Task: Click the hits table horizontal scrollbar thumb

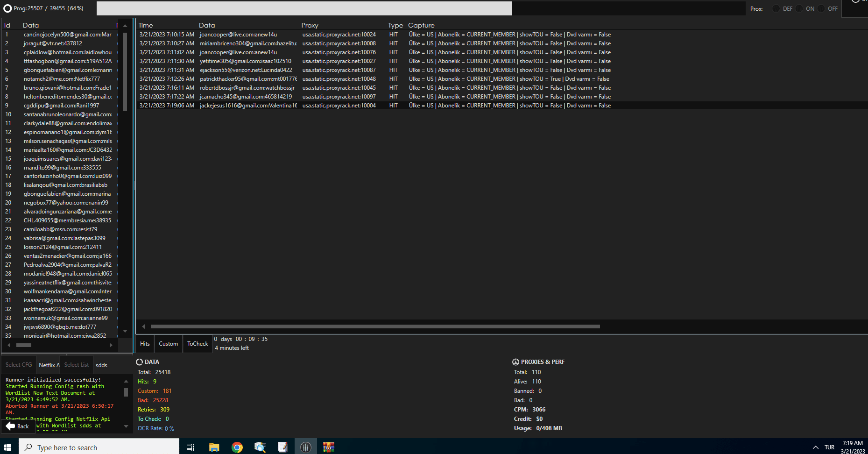Action: [375, 326]
